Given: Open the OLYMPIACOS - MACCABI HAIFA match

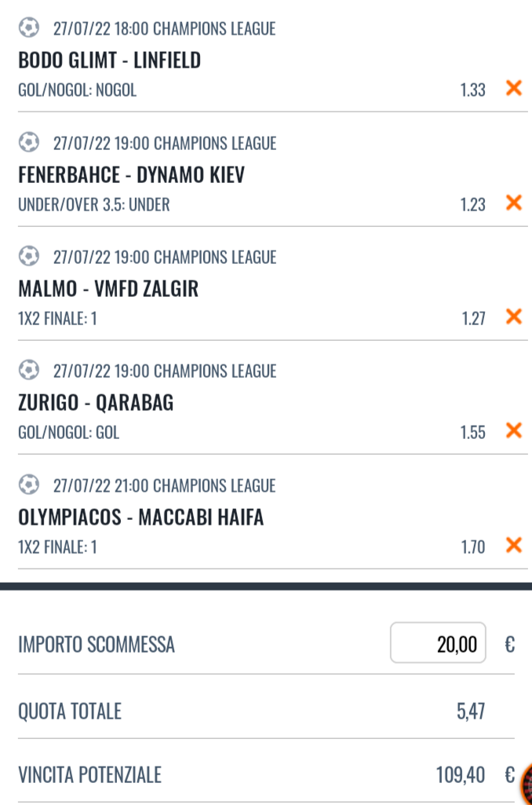Looking at the screenshot, I should click(x=141, y=518).
